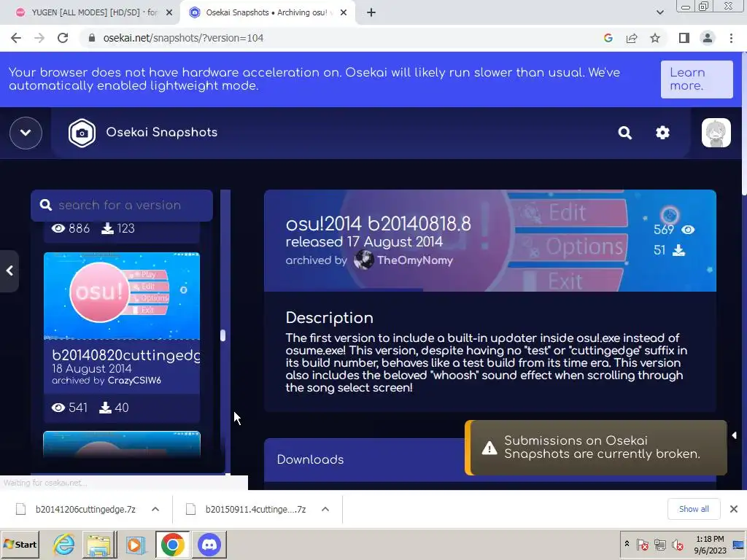Close the downloads bar
The height and width of the screenshot is (560, 747).
pos(734,509)
